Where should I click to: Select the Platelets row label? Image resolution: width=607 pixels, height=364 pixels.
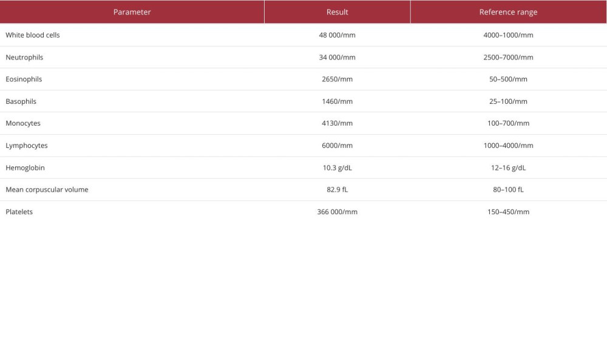click(19, 212)
